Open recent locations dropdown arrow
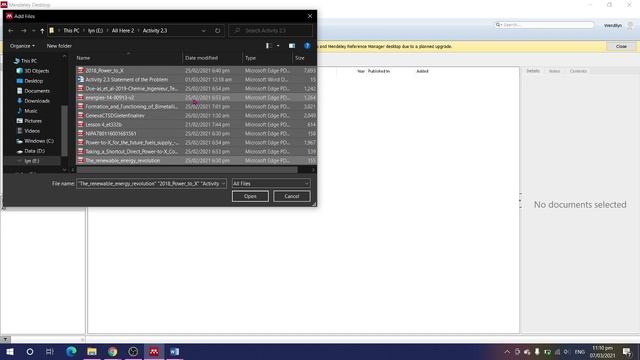 coord(33,31)
